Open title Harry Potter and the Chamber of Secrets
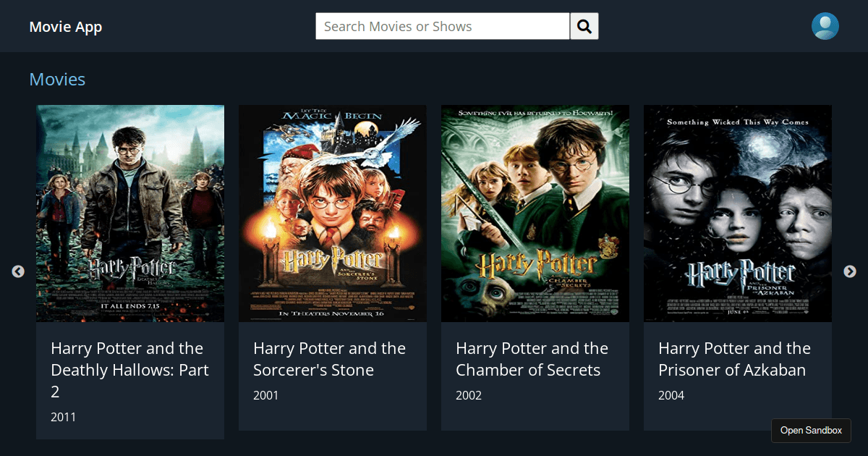 pos(532,359)
